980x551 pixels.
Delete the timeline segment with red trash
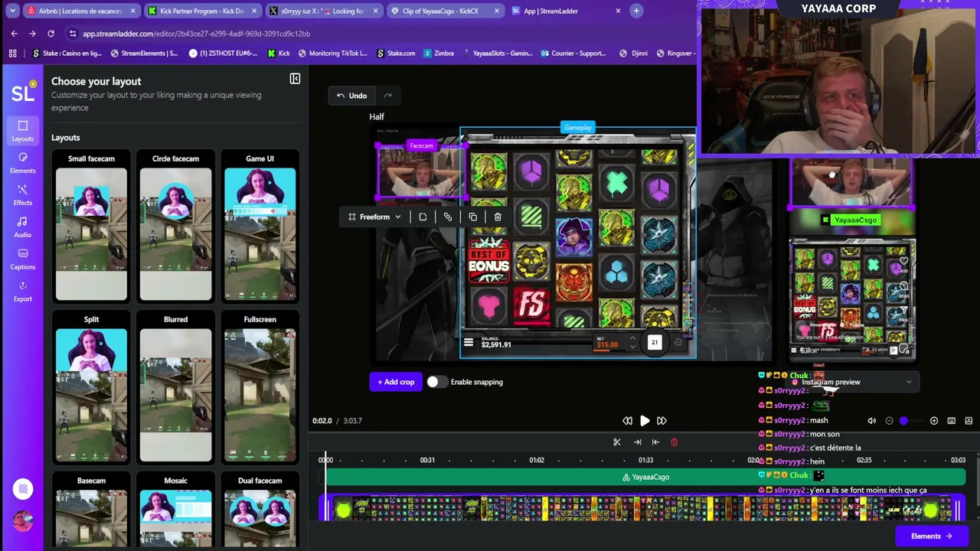(x=674, y=442)
